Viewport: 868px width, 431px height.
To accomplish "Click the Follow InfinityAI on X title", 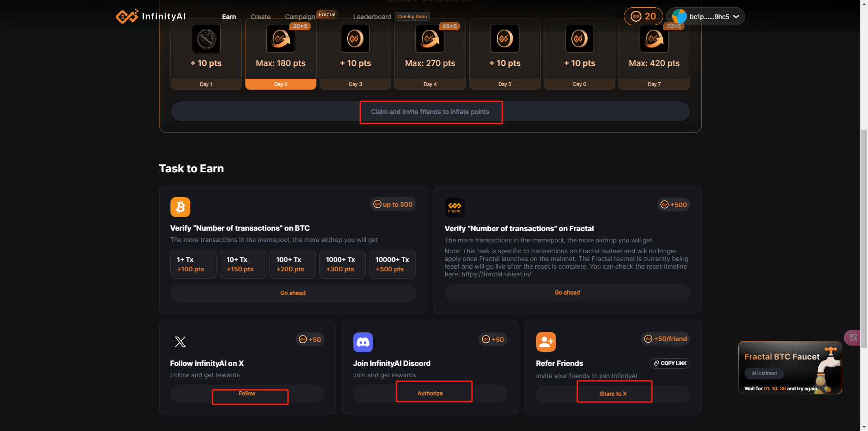I will 207,364.
